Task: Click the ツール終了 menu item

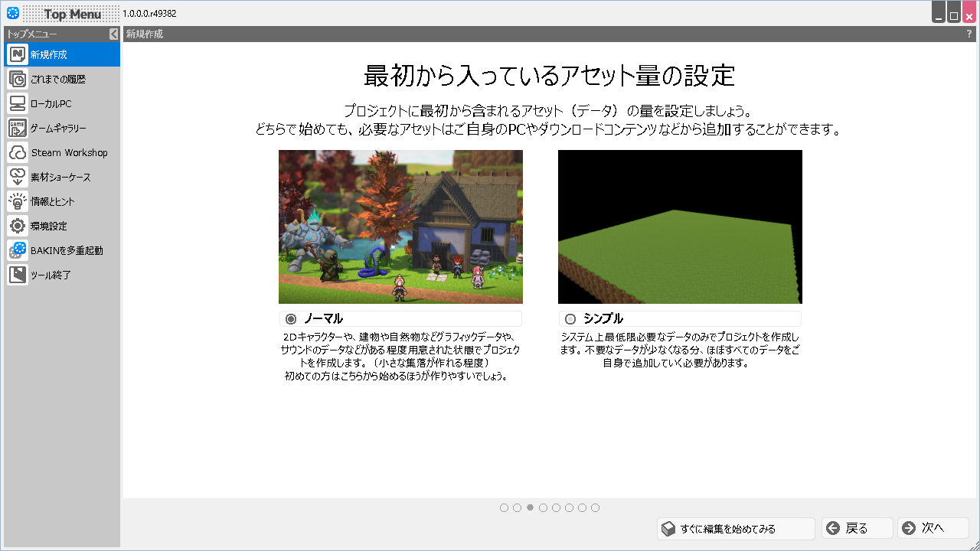Action: [51, 275]
